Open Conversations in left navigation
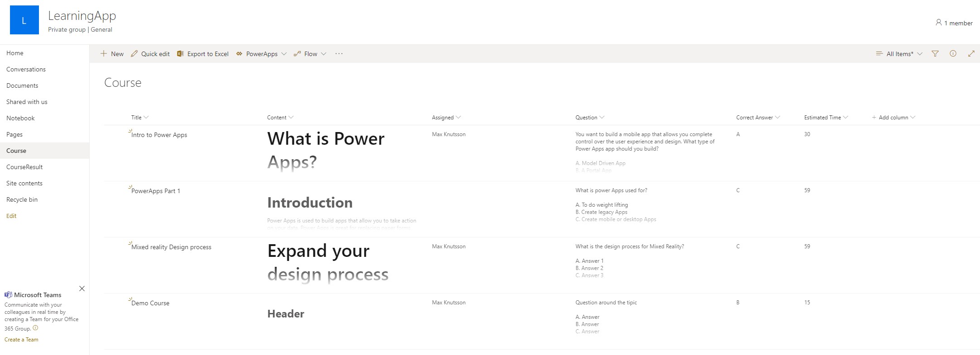This screenshot has width=980, height=355. coord(26,69)
